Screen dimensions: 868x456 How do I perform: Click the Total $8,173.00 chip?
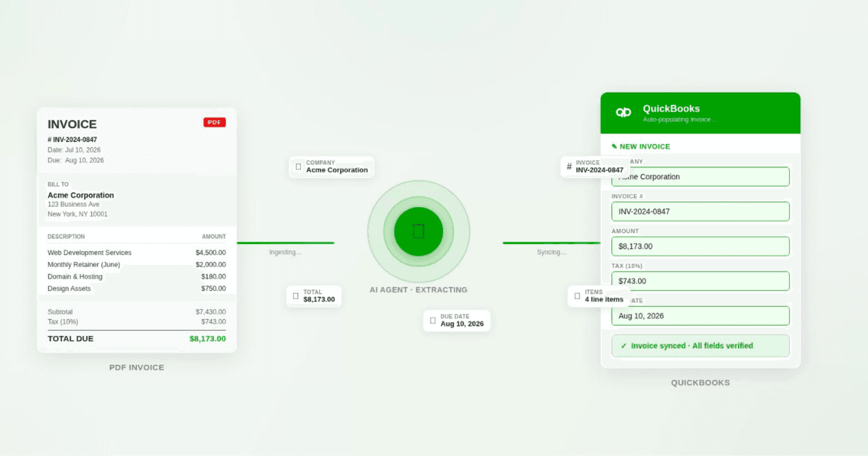tap(313, 295)
